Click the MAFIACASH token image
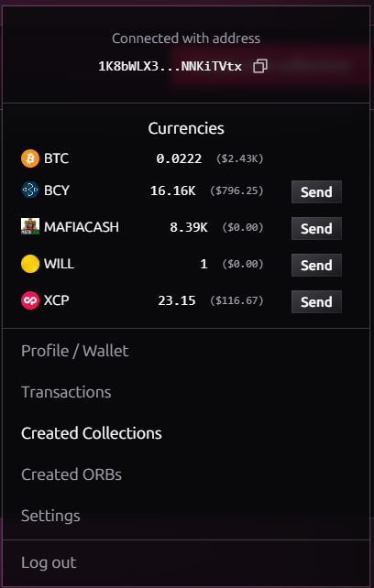The height and width of the screenshot is (588, 374). 30,227
